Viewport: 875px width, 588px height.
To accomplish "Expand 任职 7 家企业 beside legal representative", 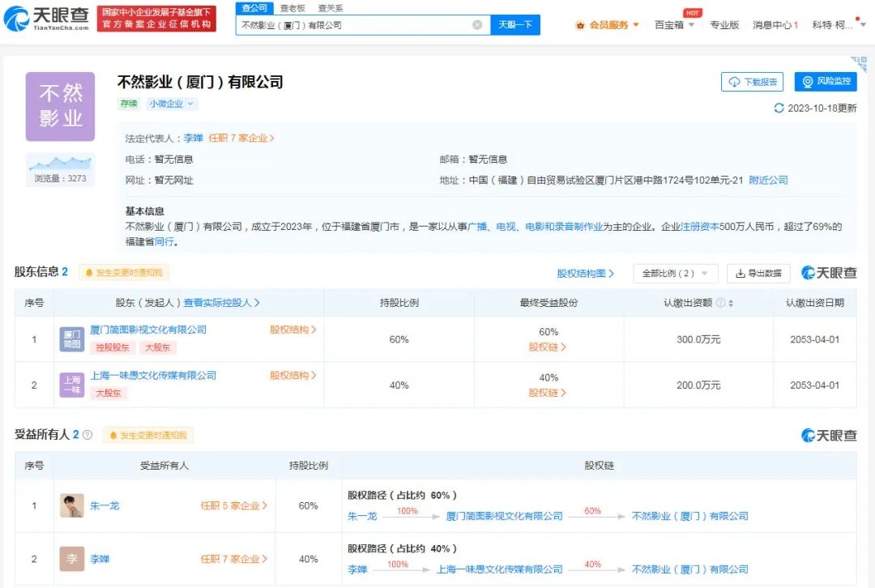I will pos(241,138).
